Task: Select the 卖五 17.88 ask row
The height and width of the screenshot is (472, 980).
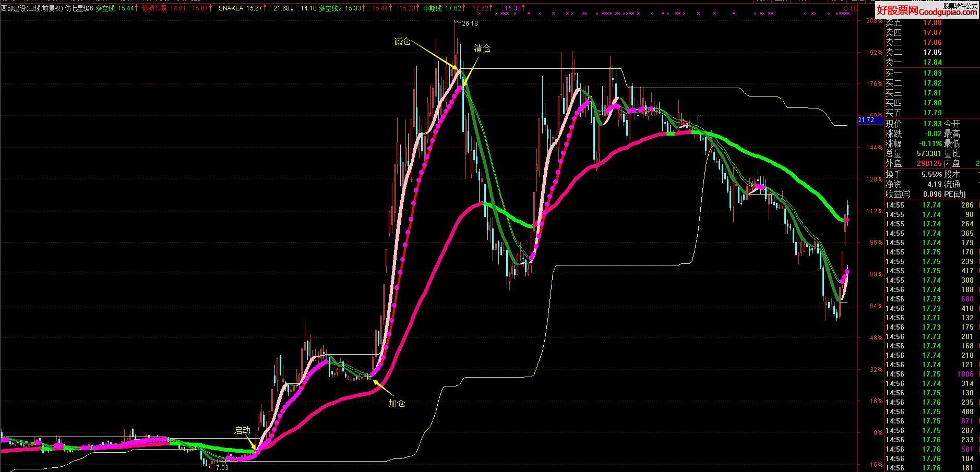Action: [931, 23]
